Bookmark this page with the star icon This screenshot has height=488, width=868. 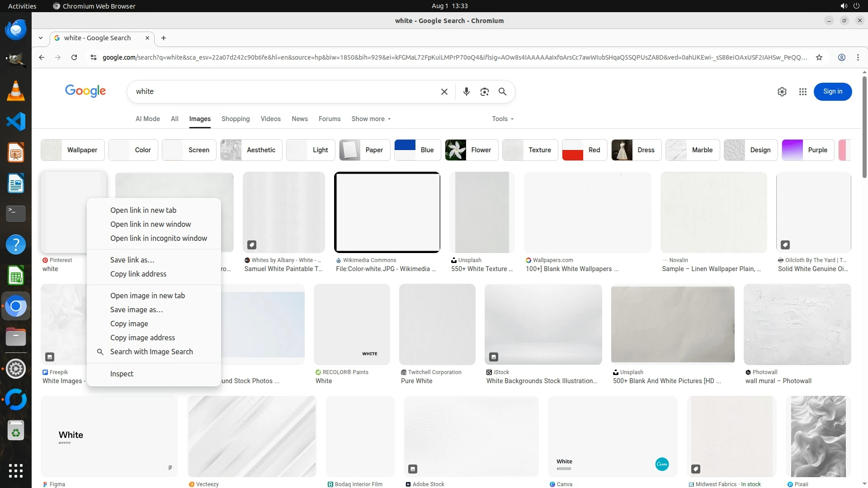tap(819, 57)
